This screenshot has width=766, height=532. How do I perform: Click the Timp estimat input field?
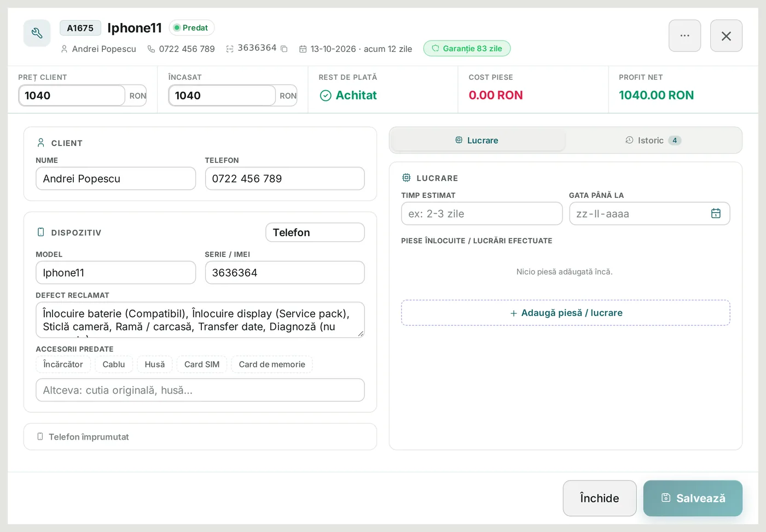pyautogui.click(x=481, y=214)
